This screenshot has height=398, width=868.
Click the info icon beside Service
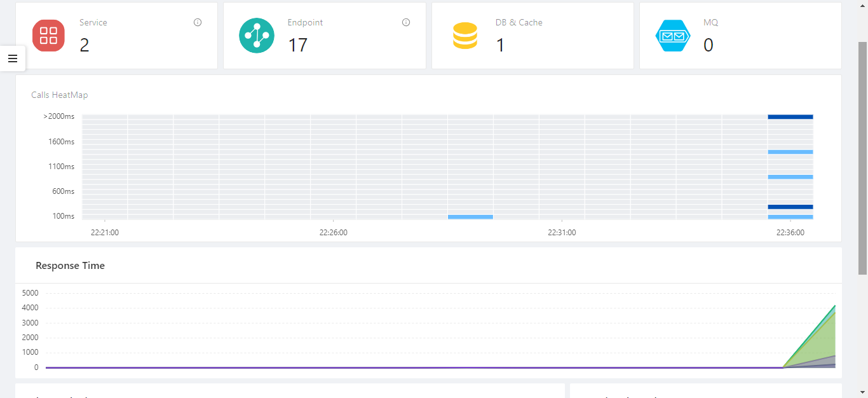click(198, 22)
